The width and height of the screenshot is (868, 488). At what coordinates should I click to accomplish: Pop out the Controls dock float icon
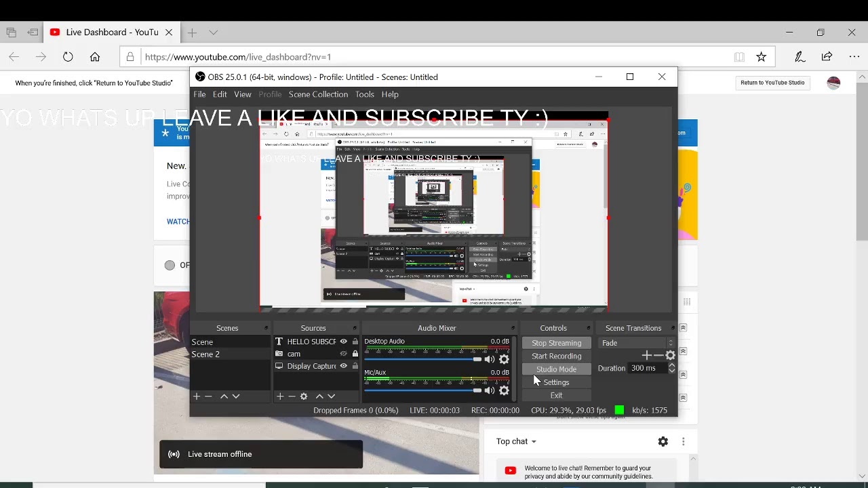589,328
